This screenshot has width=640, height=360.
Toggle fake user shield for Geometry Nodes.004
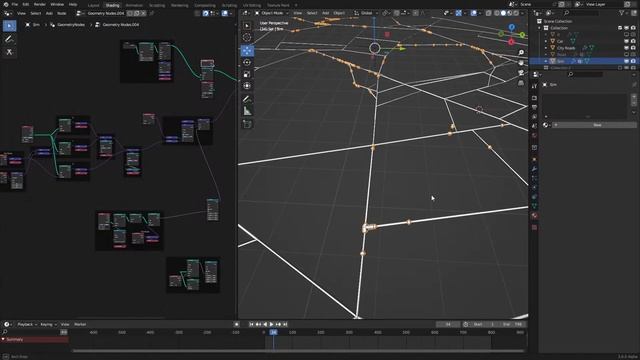click(130, 13)
